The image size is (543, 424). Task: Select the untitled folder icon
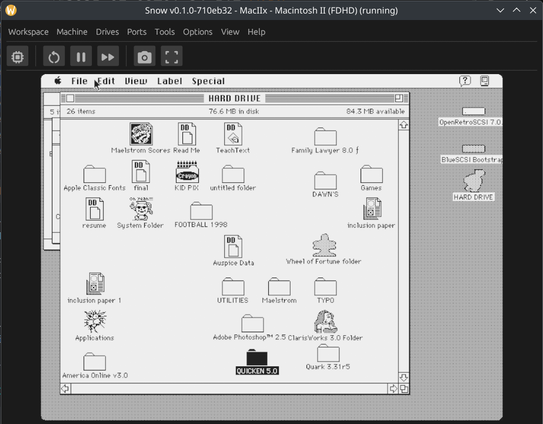click(233, 174)
